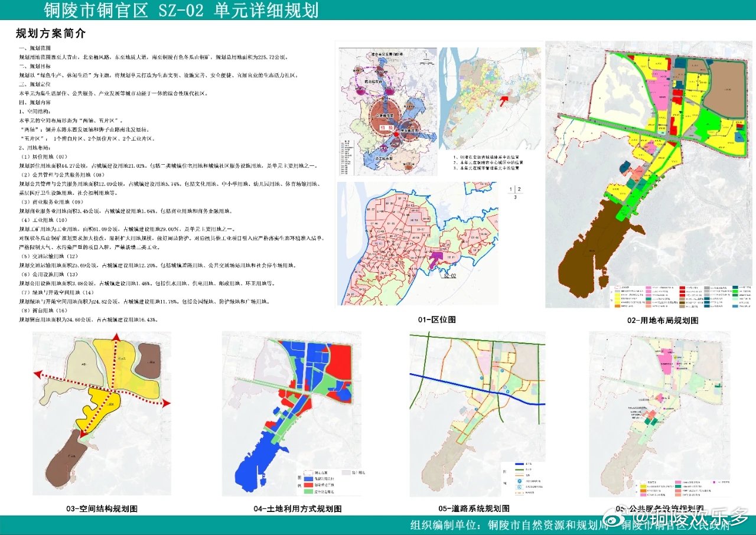Click the '02-用地布局规划图' caption

662,321
